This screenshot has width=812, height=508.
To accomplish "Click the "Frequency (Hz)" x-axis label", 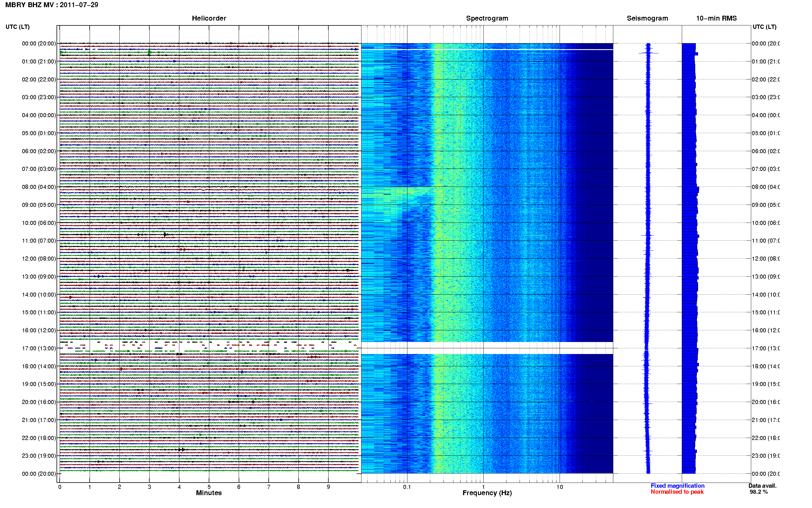I will 487,493.
